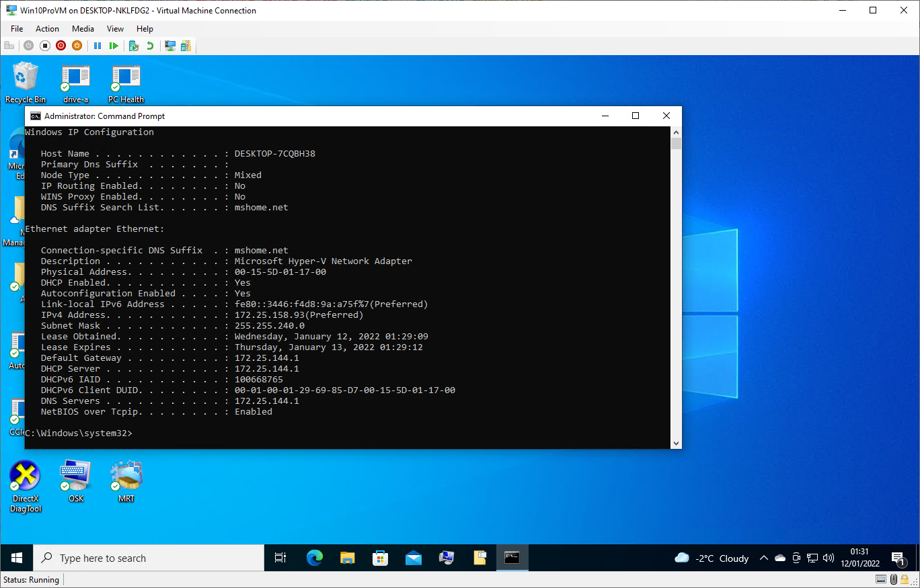Open the volume speaker tray icon
The height and width of the screenshot is (588, 920).
tap(829, 558)
